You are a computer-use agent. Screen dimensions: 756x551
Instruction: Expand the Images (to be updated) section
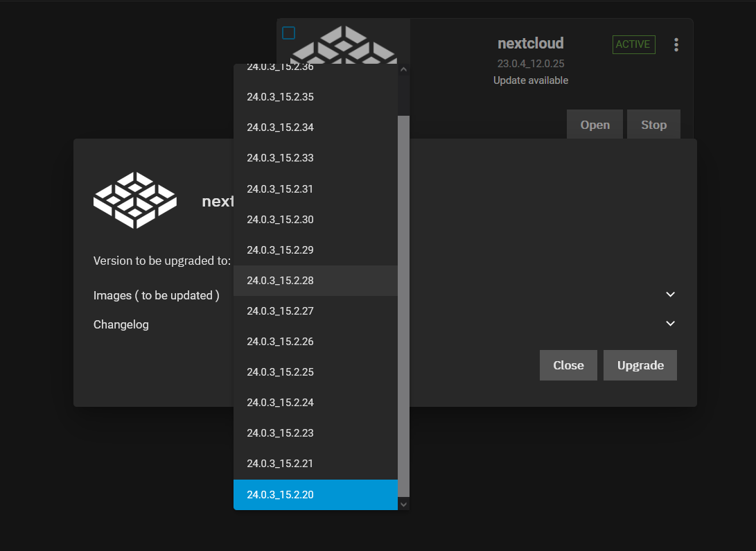(x=670, y=295)
